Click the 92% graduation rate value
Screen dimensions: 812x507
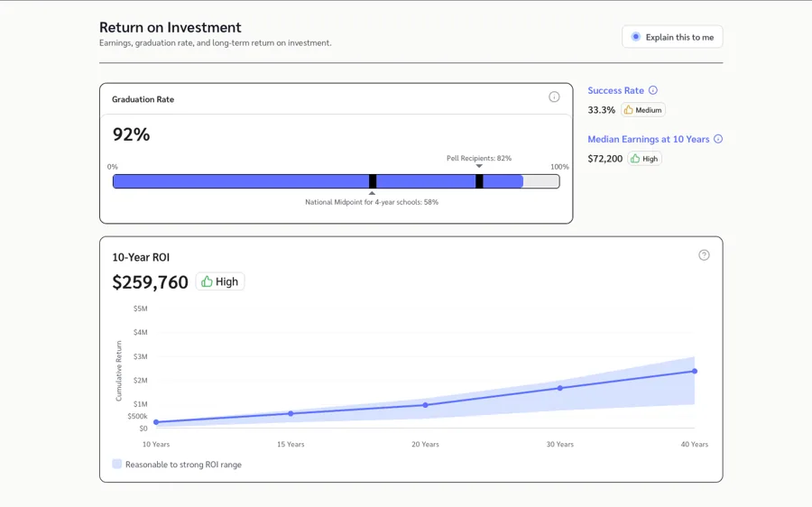click(131, 134)
